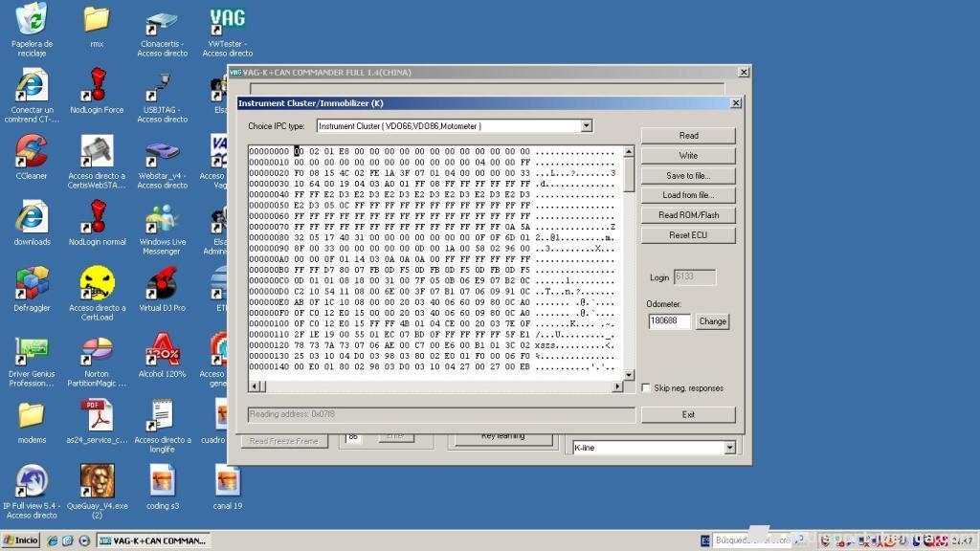Select the Defraggler desktop icon
Screen dimensions: 980x551
click(x=32, y=283)
